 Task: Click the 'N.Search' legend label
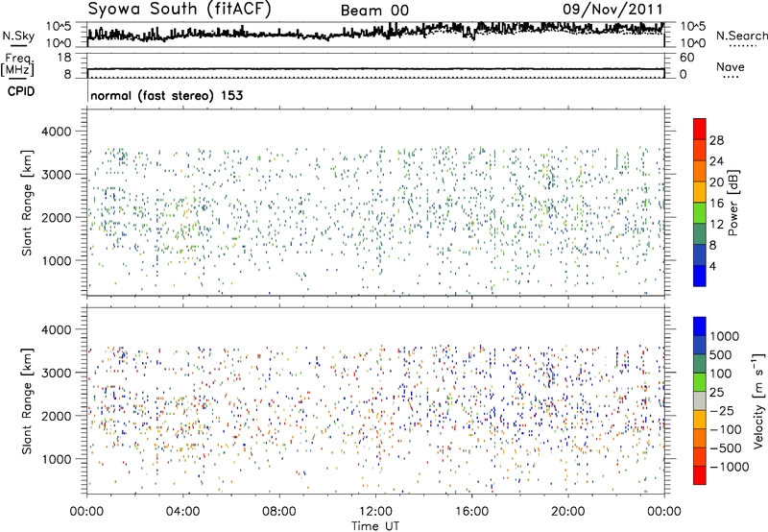click(741, 36)
